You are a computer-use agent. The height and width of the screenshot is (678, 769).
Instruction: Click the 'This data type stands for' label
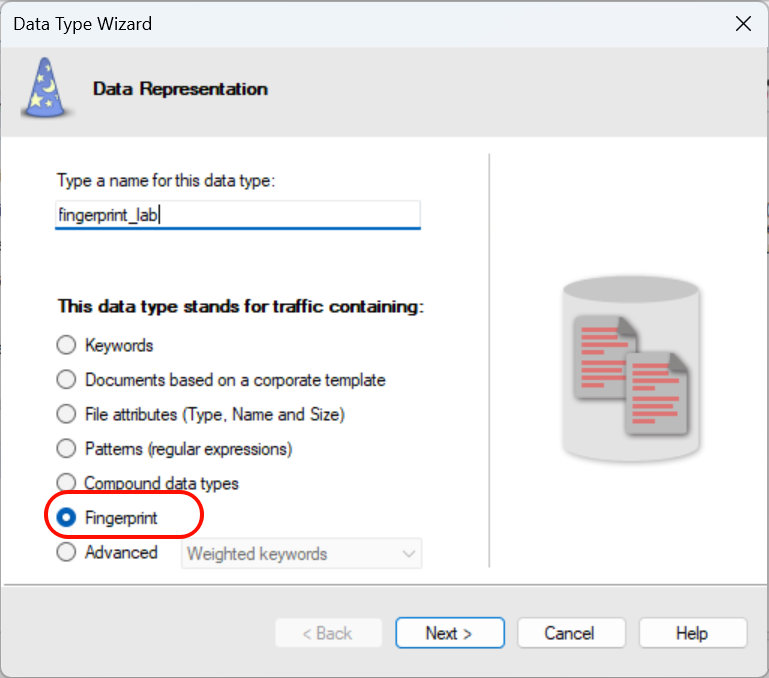(241, 306)
